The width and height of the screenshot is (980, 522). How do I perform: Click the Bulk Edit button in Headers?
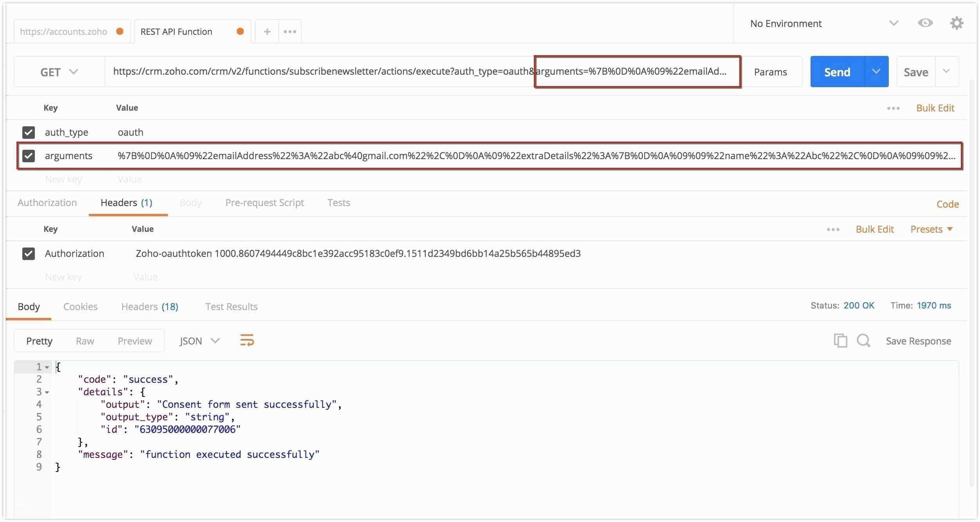[874, 229]
